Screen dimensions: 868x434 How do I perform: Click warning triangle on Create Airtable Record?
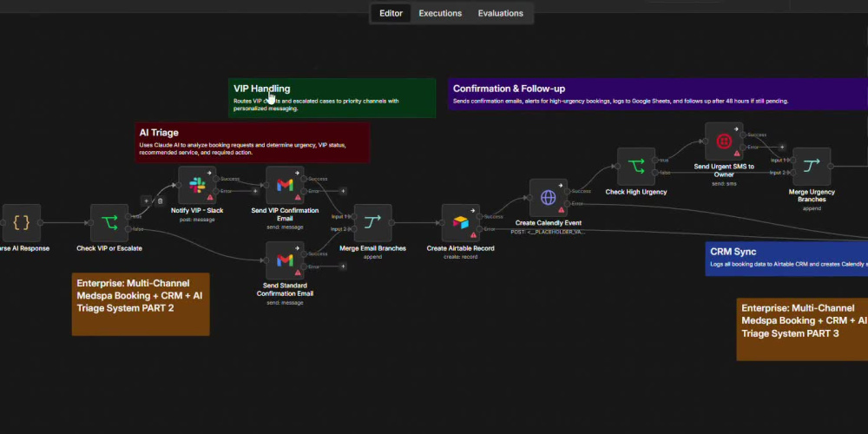pos(474,236)
